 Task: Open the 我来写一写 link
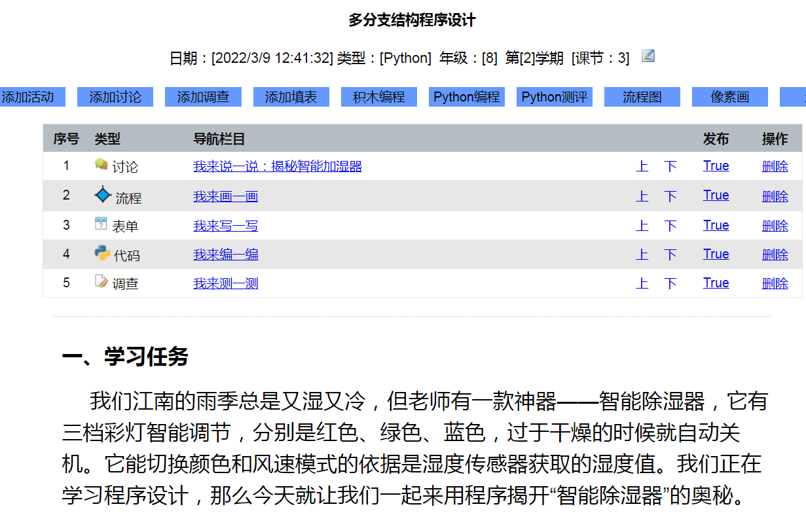pos(225,226)
